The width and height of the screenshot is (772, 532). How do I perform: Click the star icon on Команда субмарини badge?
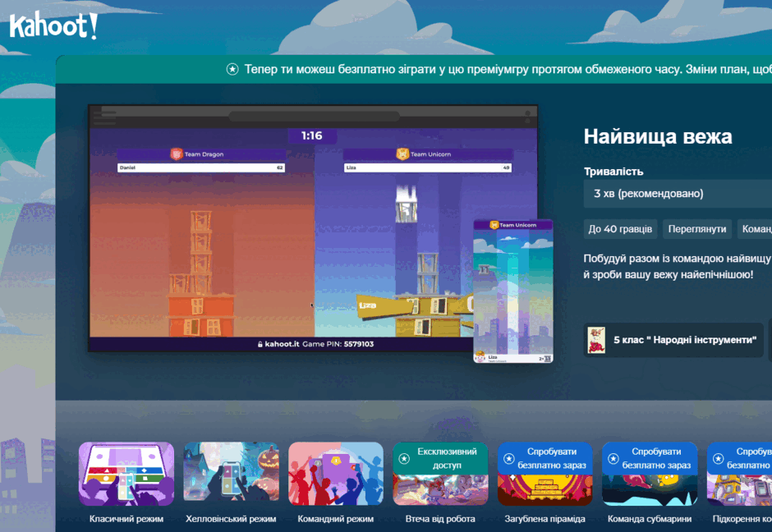613,458
